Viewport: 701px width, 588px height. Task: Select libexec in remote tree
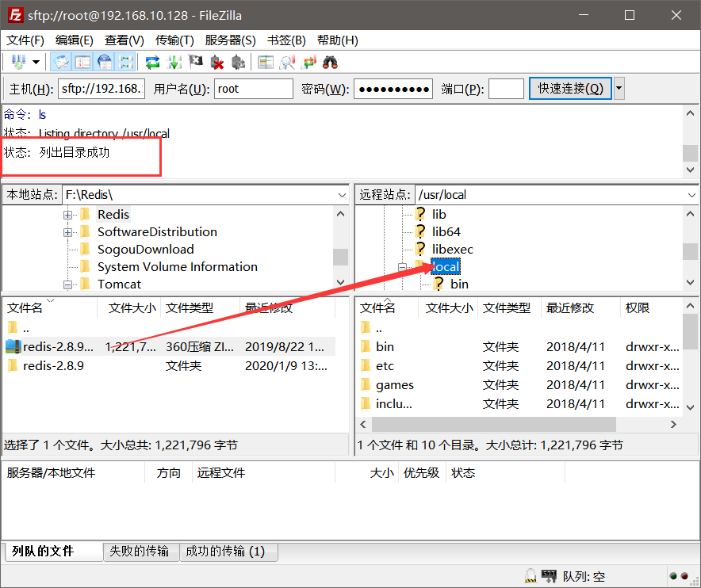(453, 250)
